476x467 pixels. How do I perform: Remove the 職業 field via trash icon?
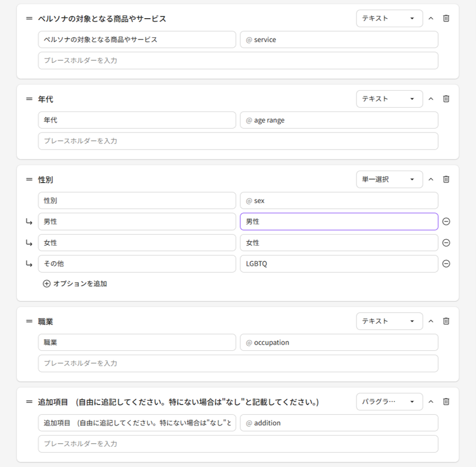click(446, 321)
